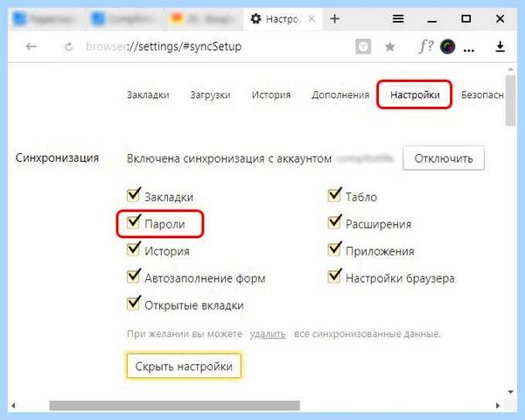Click the horizontal scrollbar thumb

point(175,406)
